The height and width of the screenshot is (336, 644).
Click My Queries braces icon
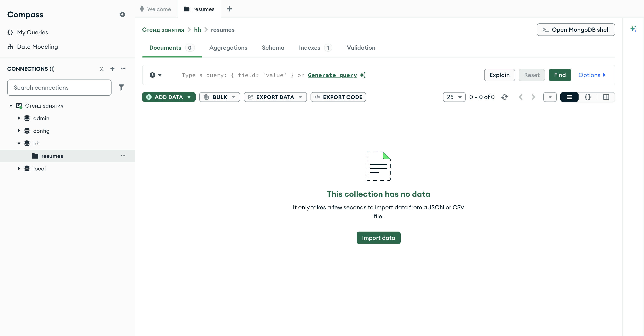[x=10, y=32]
